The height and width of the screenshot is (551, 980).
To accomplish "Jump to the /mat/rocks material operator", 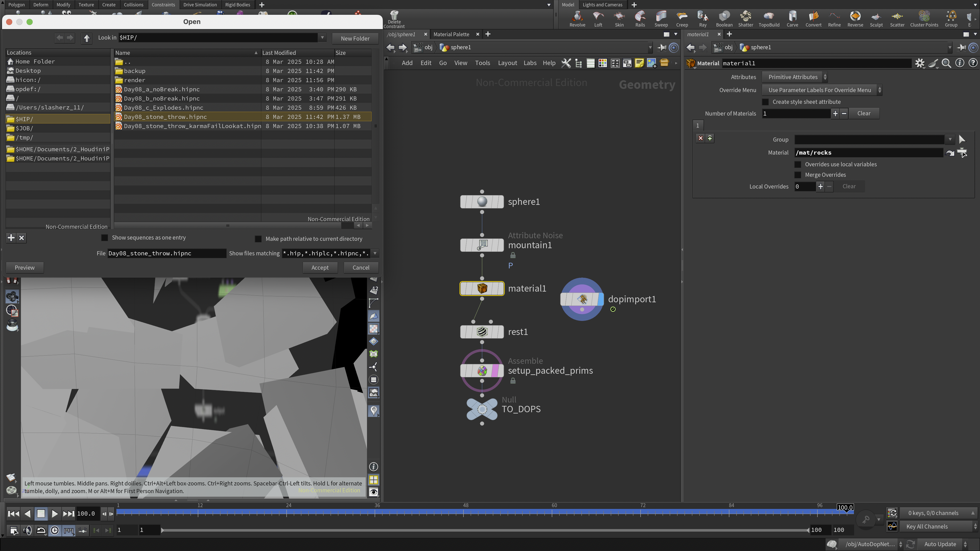I will 950,153.
